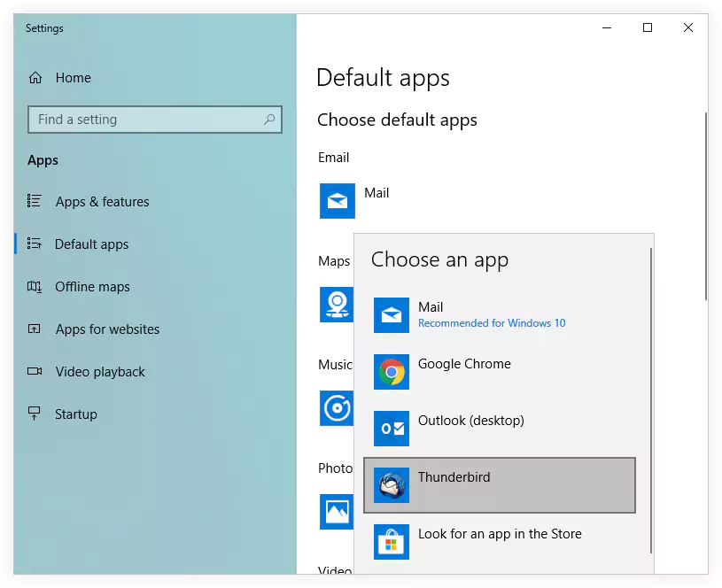Click the search magnifier in Find a setting

pyautogui.click(x=268, y=120)
